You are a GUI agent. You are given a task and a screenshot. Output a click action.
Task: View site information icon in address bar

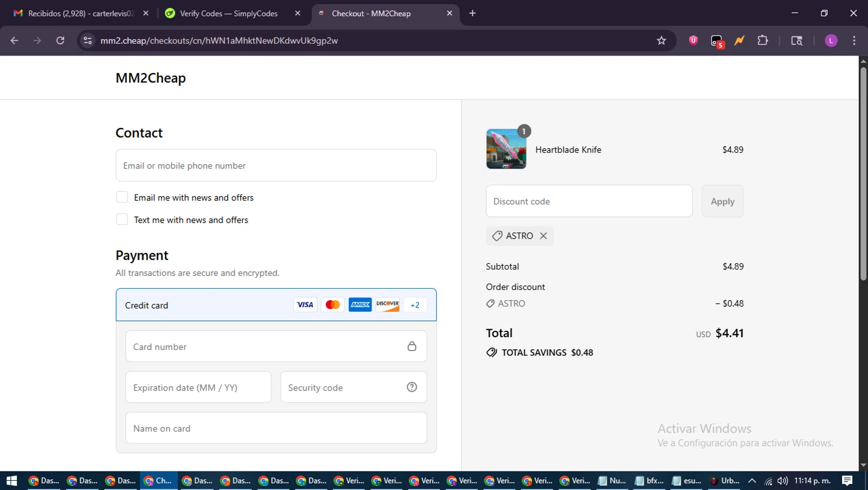pyautogui.click(x=87, y=40)
